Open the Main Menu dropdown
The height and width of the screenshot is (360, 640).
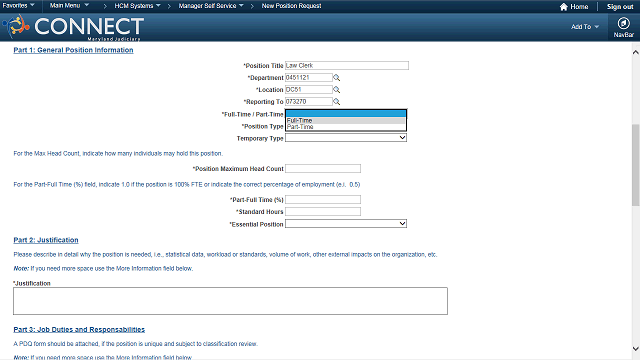(x=69, y=6)
